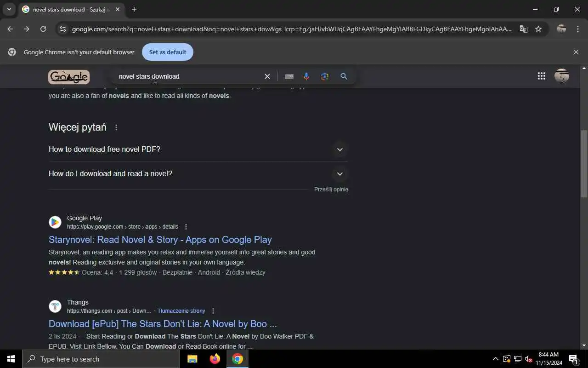Image resolution: width=588 pixels, height=368 pixels.
Task: Open Chrome three-dot menu
Action: point(578,29)
